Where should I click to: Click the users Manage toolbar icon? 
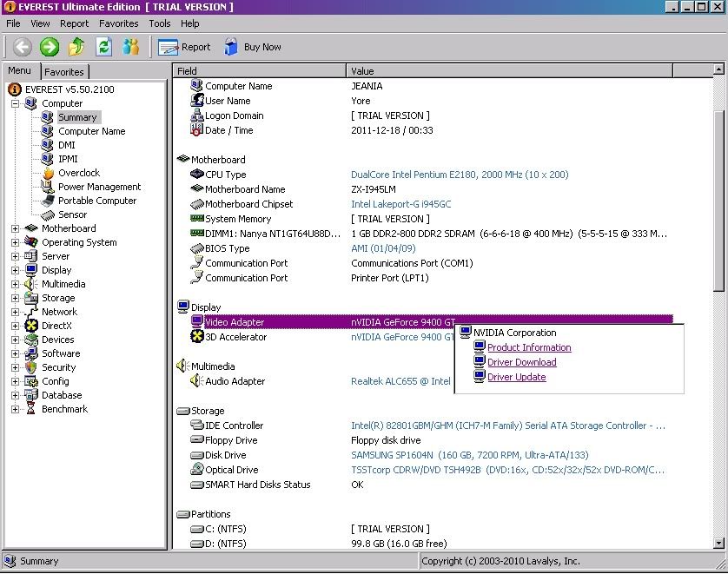[131, 47]
